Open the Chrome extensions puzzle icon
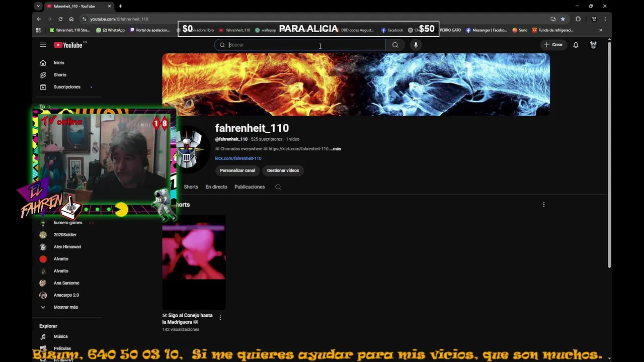Image resolution: width=644 pixels, height=362 pixels. coord(578,19)
